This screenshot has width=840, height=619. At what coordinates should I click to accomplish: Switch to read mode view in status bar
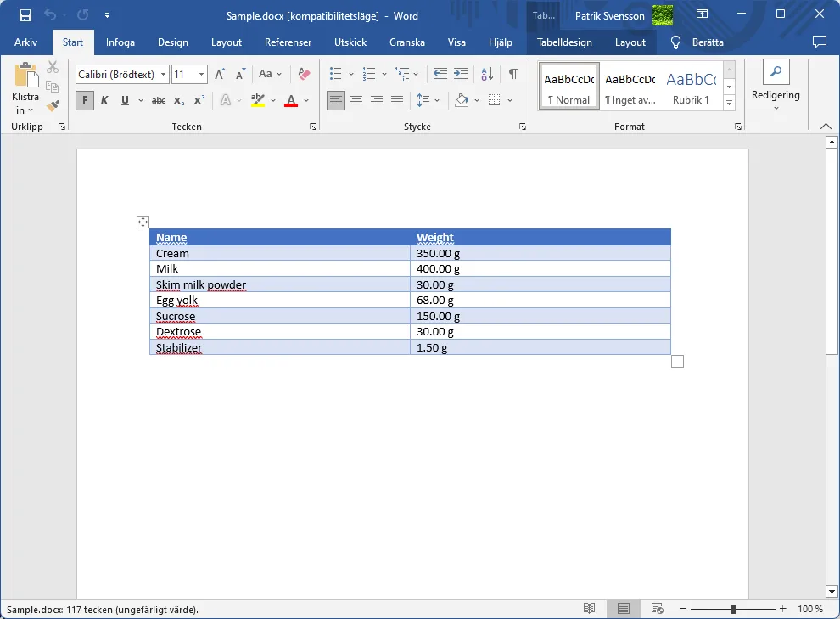pyautogui.click(x=590, y=608)
